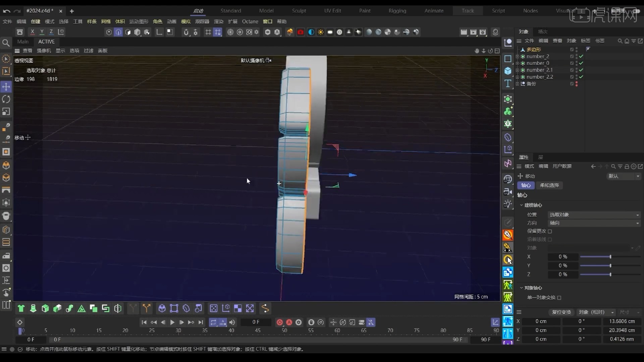Screen dimensions: 644x362
Task: Expand the number_2.1 tree node
Action: [518, 70]
